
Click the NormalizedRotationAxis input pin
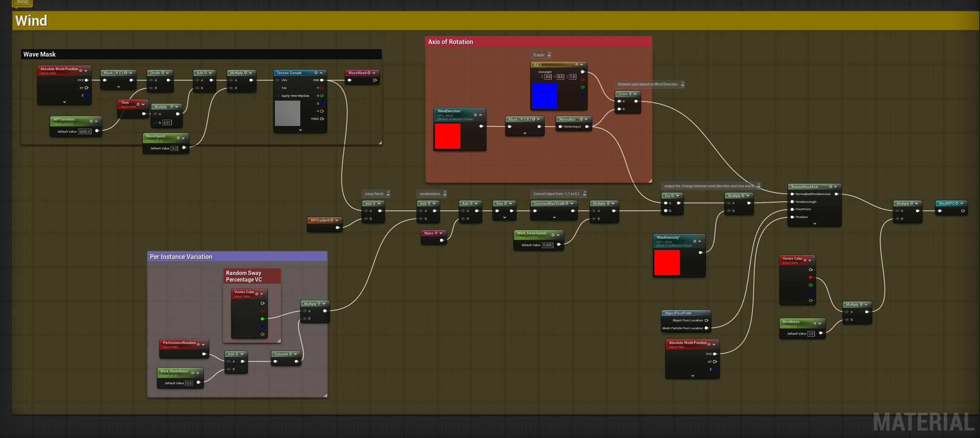click(792, 194)
